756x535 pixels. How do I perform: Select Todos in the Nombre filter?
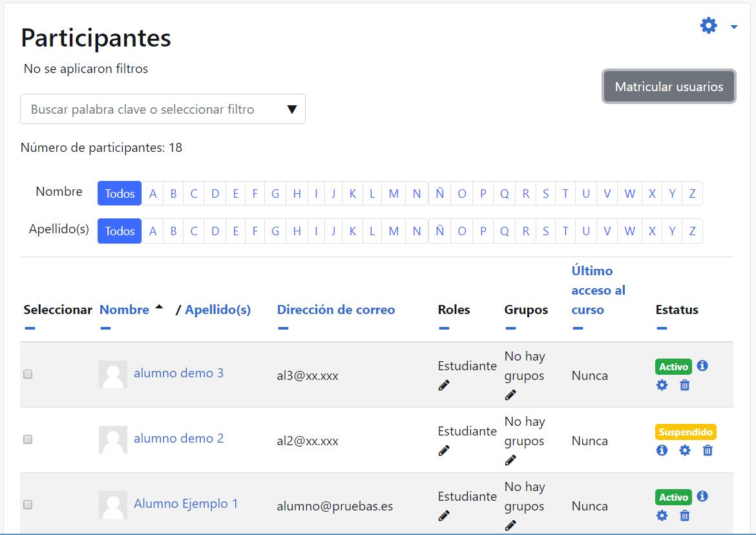(x=120, y=193)
